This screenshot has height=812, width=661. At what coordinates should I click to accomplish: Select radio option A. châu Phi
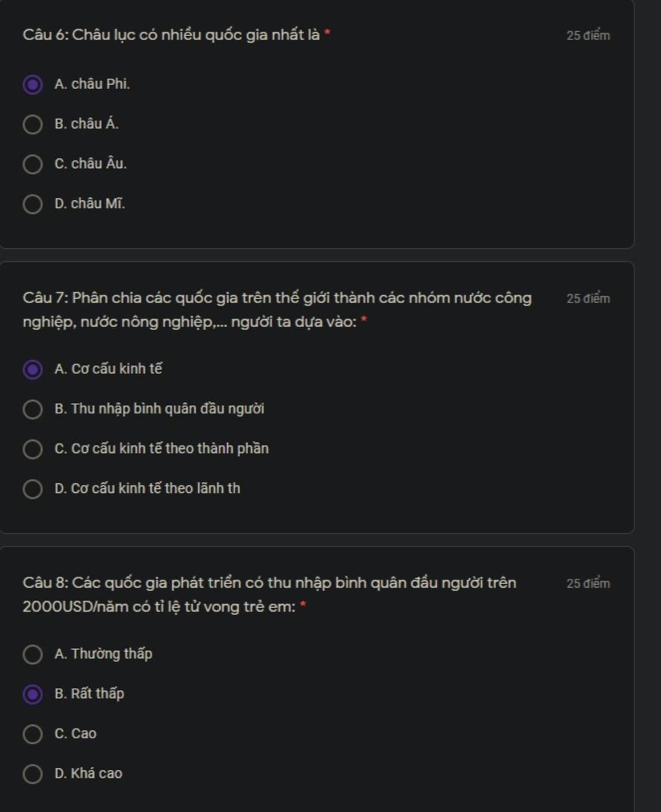tap(32, 85)
